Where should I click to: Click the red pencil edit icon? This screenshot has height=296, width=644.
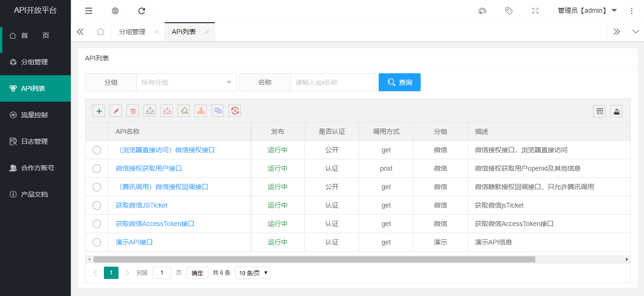116,111
